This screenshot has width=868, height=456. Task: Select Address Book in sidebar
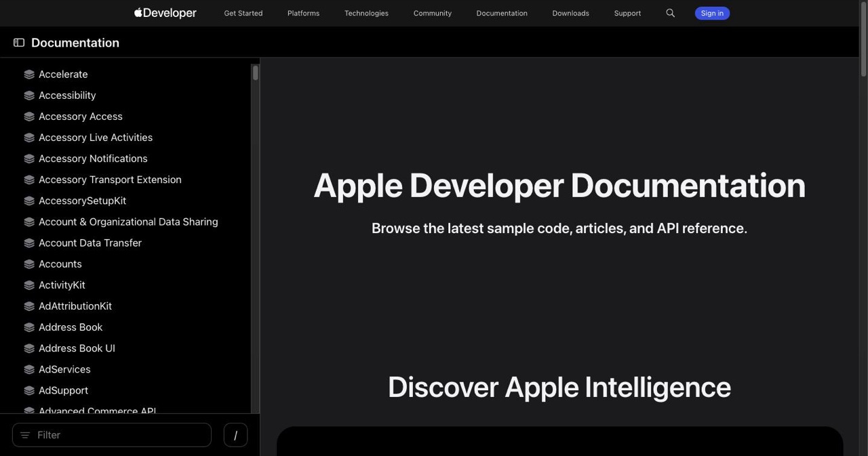71,327
